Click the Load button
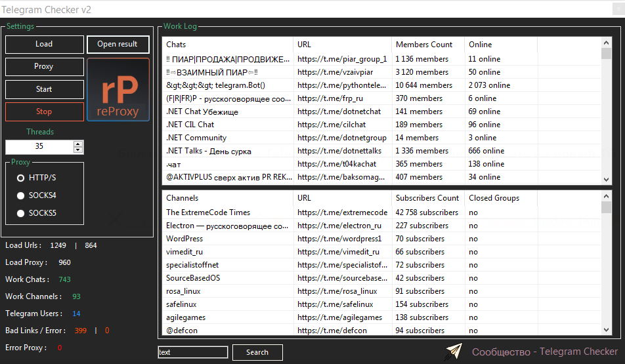The height and width of the screenshot is (364, 625). (x=44, y=44)
